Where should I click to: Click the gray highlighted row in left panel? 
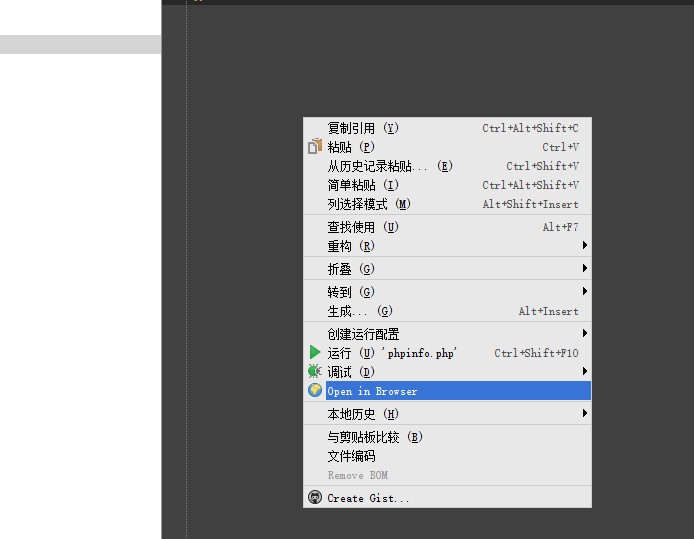81,45
